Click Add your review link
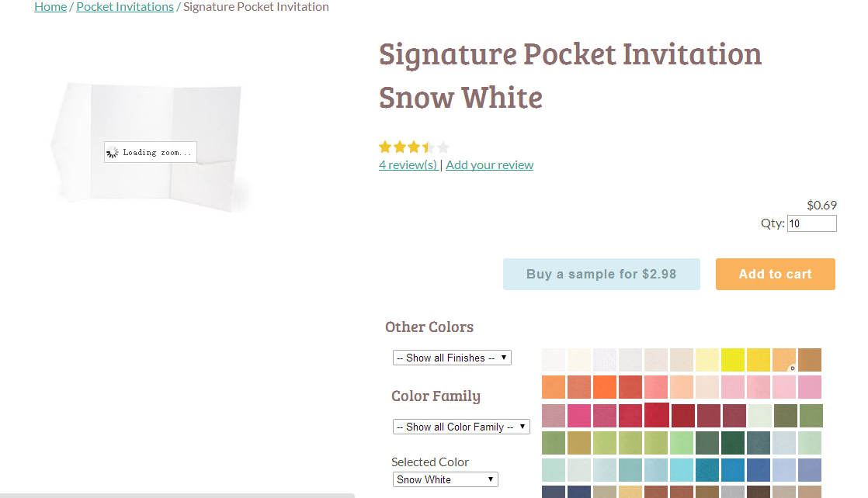The height and width of the screenshot is (498, 868). 489,164
